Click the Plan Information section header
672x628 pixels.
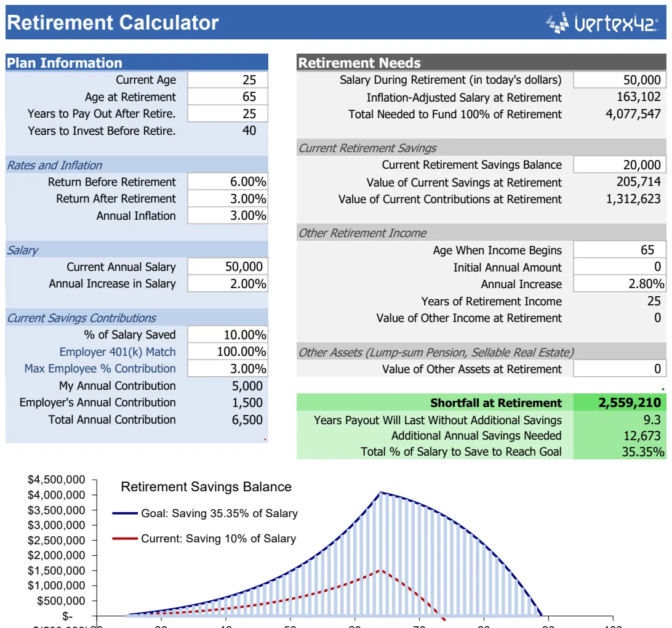pos(137,63)
